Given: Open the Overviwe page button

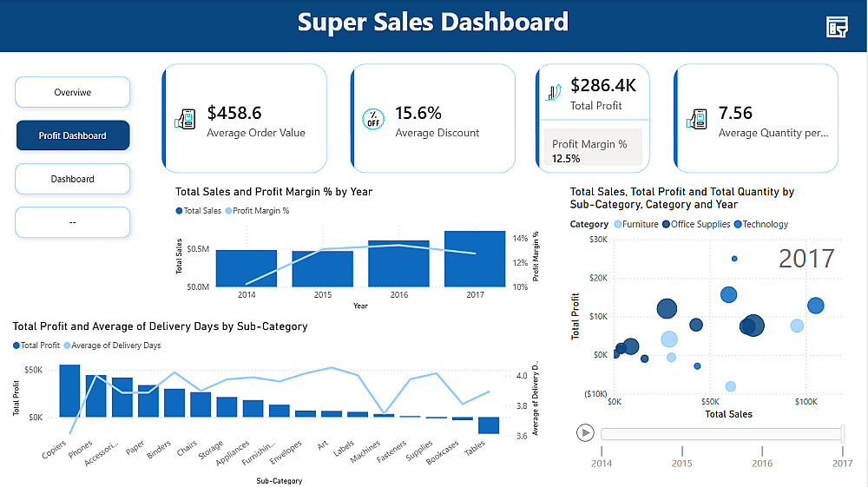Looking at the screenshot, I should (73, 92).
